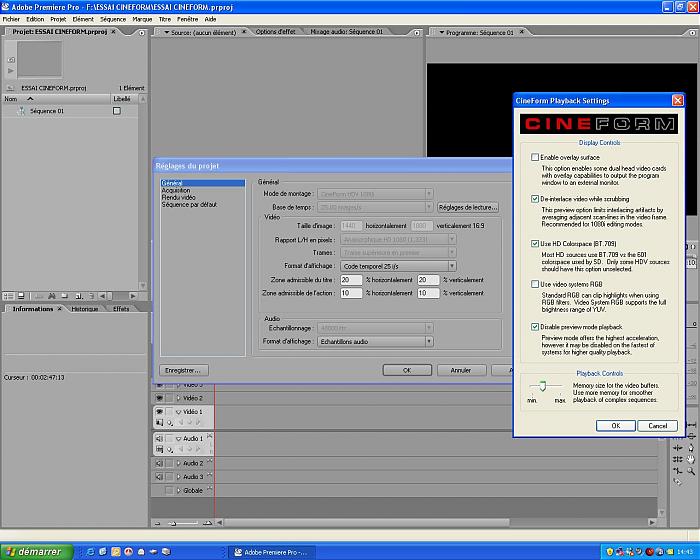The width and height of the screenshot is (700, 560).
Task: Click the red antivirus tray icon
Action: pos(650,552)
